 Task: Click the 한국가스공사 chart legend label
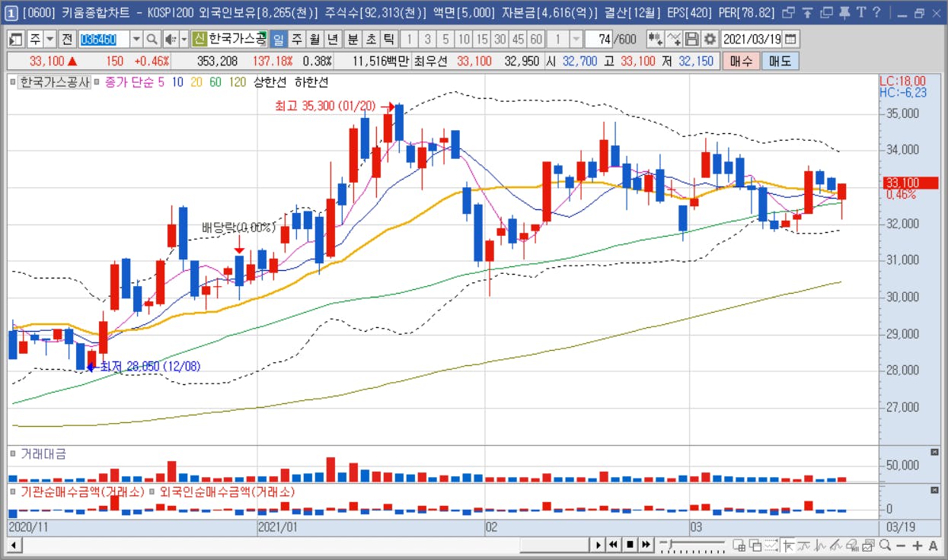(x=54, y=81)
